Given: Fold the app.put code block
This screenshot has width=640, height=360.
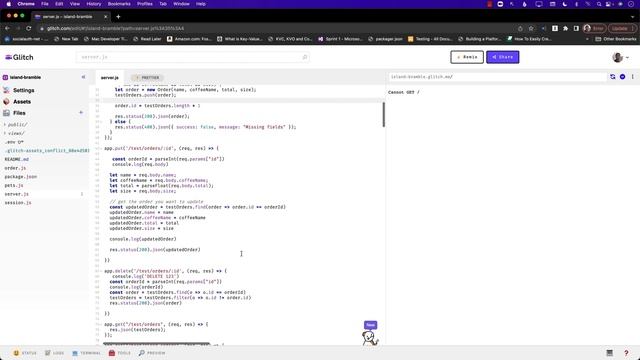Looking at the screenshot, I should (101, 148).
